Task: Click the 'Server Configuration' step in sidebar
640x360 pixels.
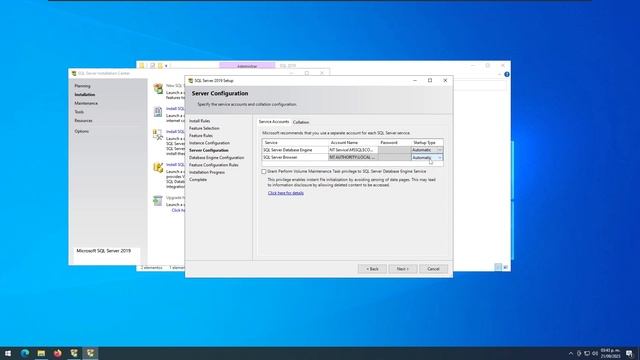Action: 209,150
